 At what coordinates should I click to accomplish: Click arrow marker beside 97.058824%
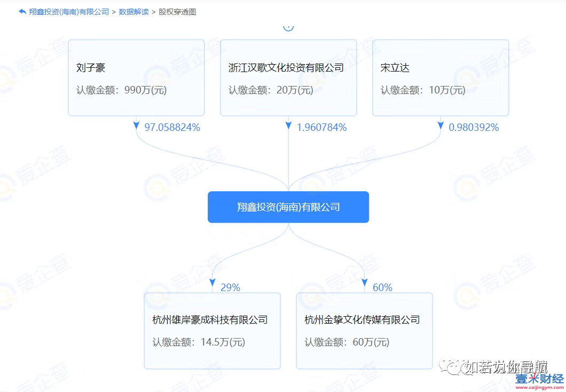tap(136, 126)
